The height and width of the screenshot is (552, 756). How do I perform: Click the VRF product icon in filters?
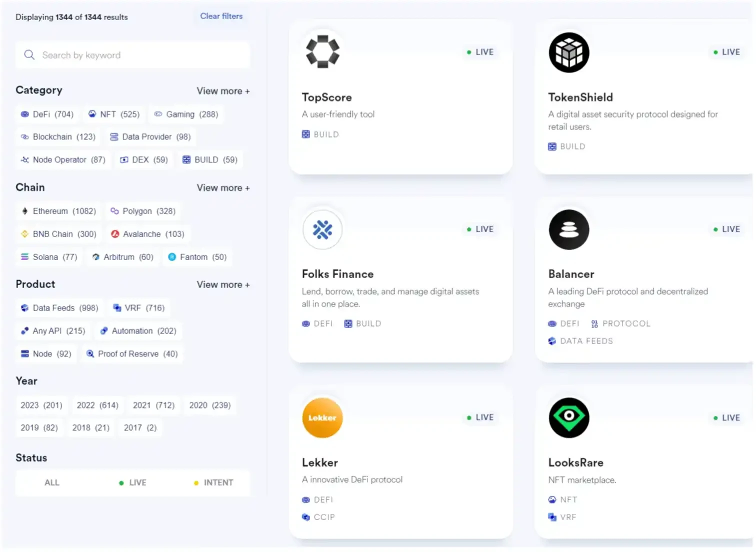click(117, 308)
